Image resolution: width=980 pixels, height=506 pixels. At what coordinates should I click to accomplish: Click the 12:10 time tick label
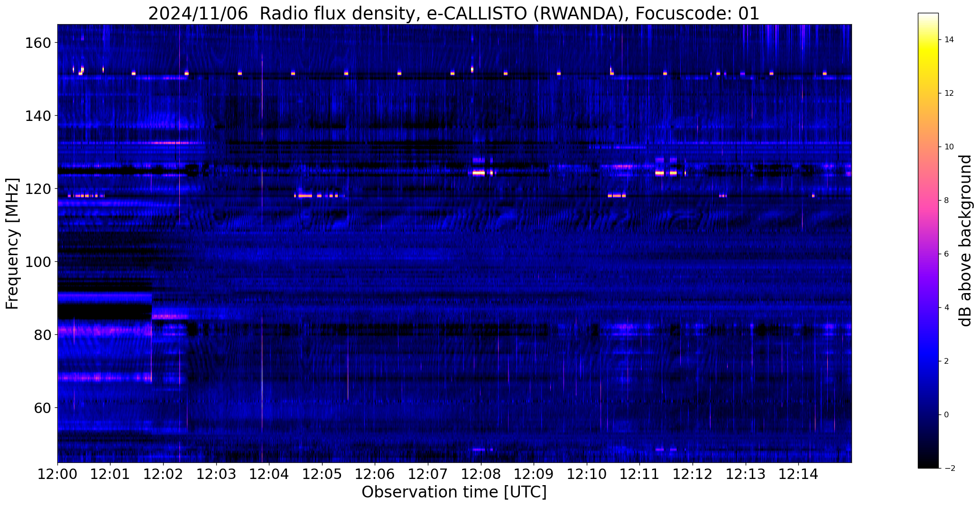587,474
